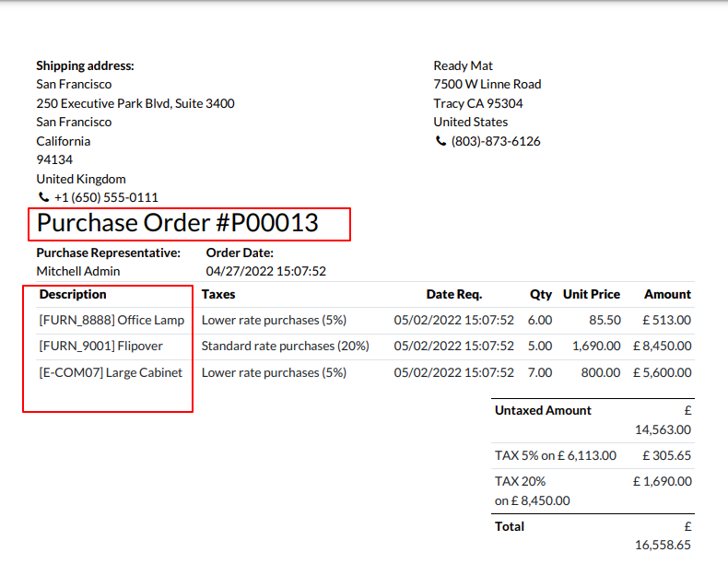Screen dimensions: 728x564
Task: Click the tax amount '£ 305.65'
Action: tap(666, 456)
